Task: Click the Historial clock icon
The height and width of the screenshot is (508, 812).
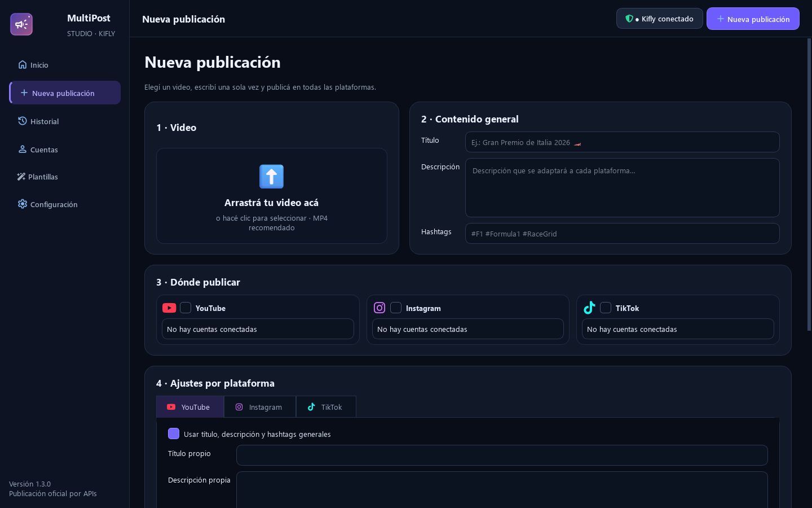Action: pyautogui.click(x=23, y=121)
